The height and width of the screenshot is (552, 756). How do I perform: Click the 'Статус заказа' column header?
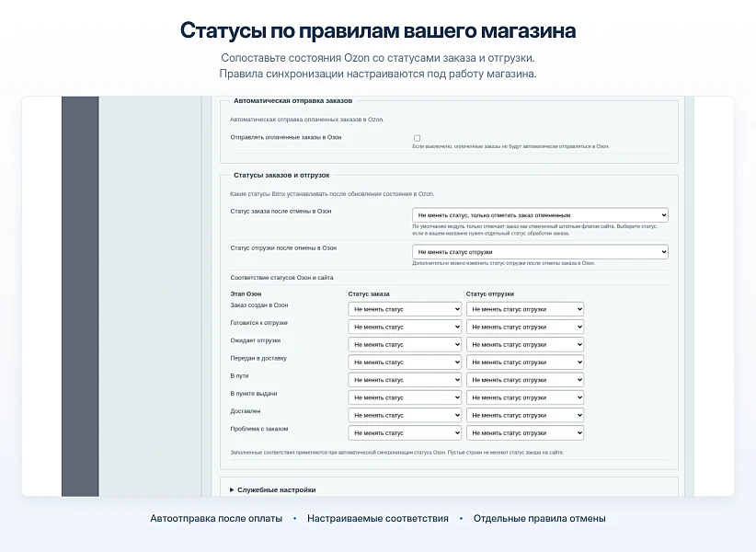pos(369,293)
